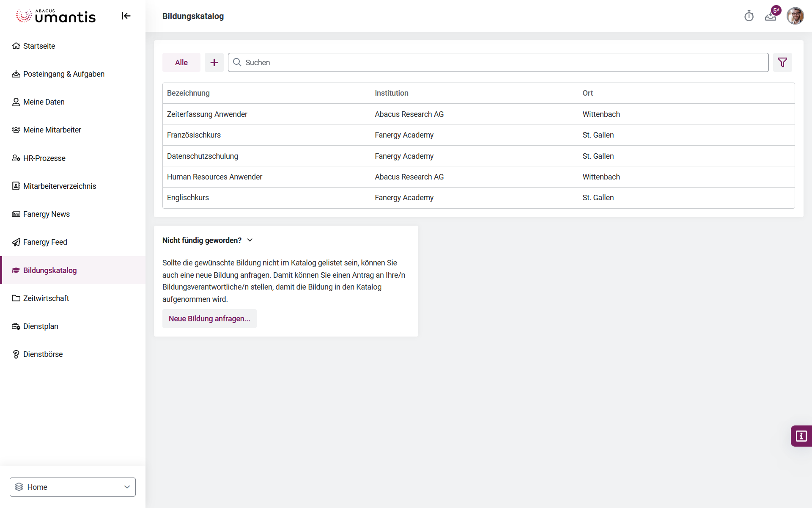The width and height of the screenshot is (812, 508).
Task: Open the Home workspace dropdown
Action: [x=73, y=487]
